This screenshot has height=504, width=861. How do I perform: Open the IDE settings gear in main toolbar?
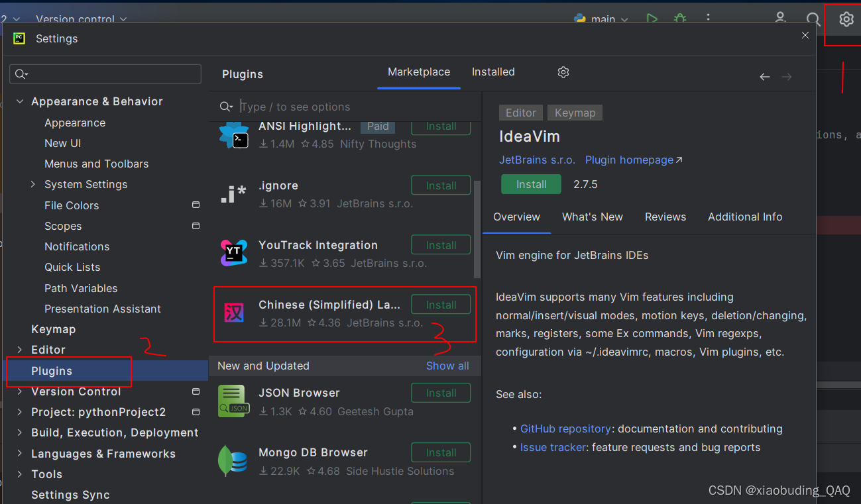(846, 20)
